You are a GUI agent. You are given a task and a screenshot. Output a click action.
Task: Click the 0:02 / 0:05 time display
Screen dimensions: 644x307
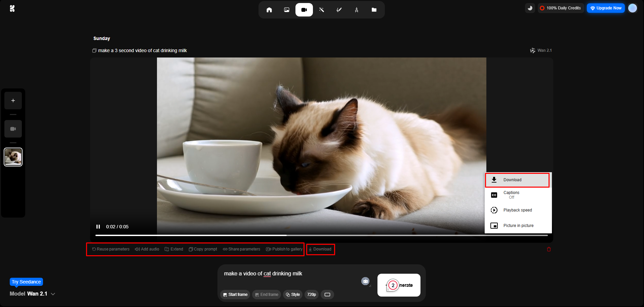(117, 227)
